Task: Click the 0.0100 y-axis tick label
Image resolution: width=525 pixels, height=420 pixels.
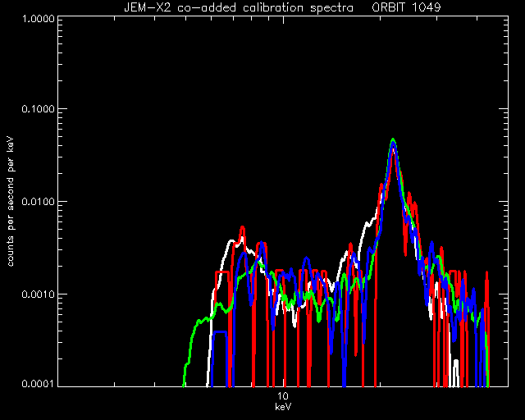Action: tap(38, 202)
